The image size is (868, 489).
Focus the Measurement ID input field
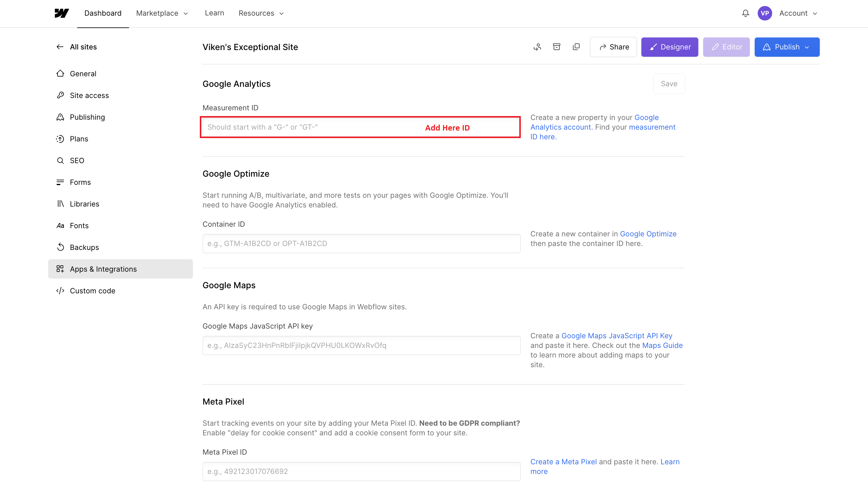[361, 128]
